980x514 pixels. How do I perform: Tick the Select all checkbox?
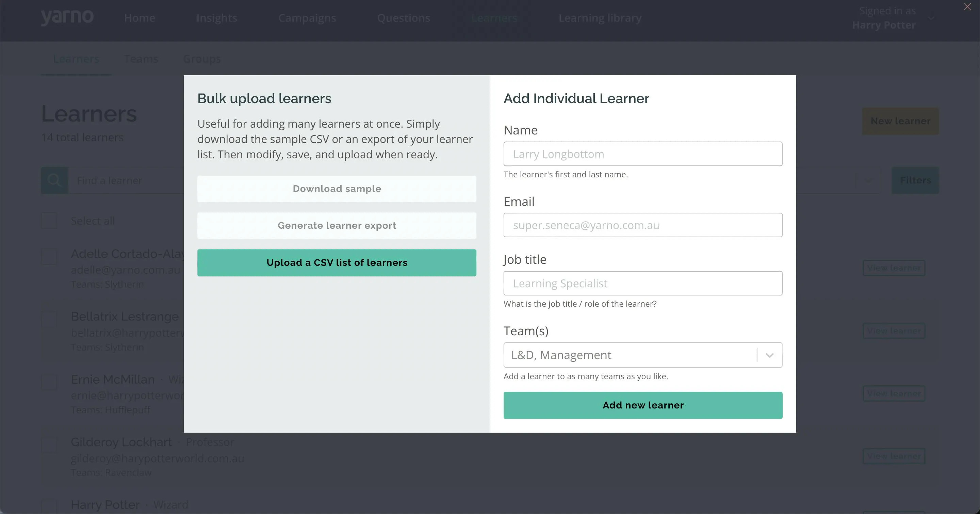[49, 221]
